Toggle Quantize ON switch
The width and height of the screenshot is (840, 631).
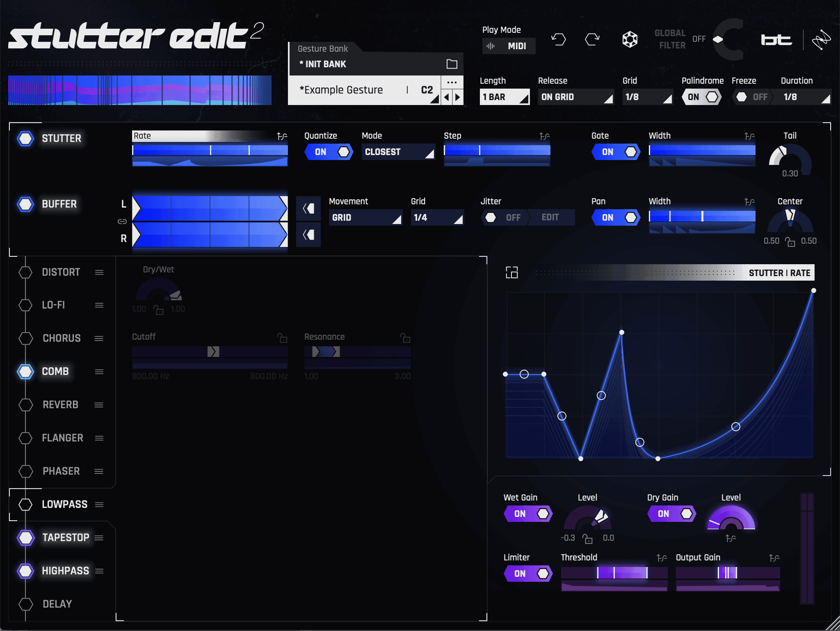pyautogui.click(x=329, y=152)
